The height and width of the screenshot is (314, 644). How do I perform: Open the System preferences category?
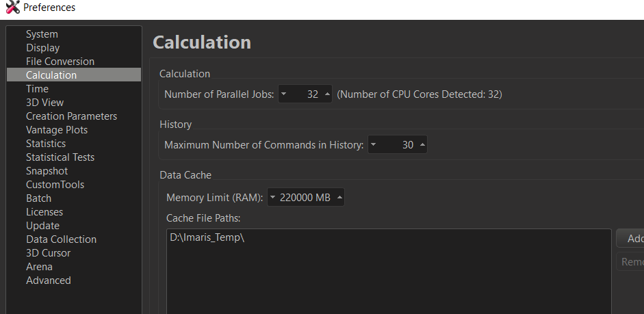[42, 34]
